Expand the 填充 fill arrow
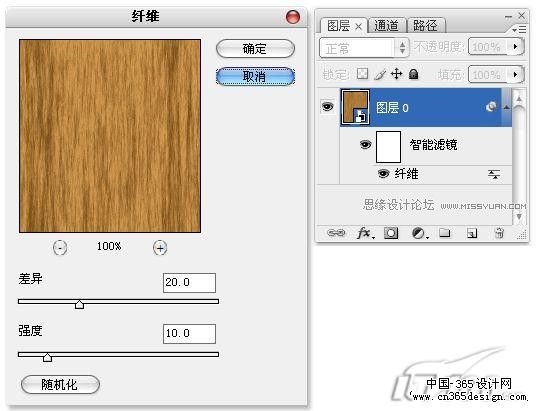The width and height of the screenshot is (537, 411). pos(515,74)
